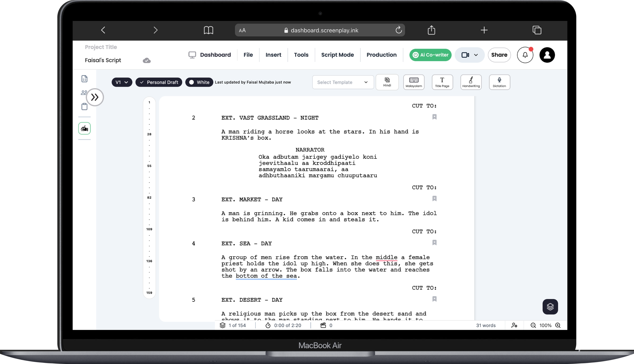Open the Title Page editor
Screen dimensions: 634x364
pyautogui.click(x=442, y=82)
